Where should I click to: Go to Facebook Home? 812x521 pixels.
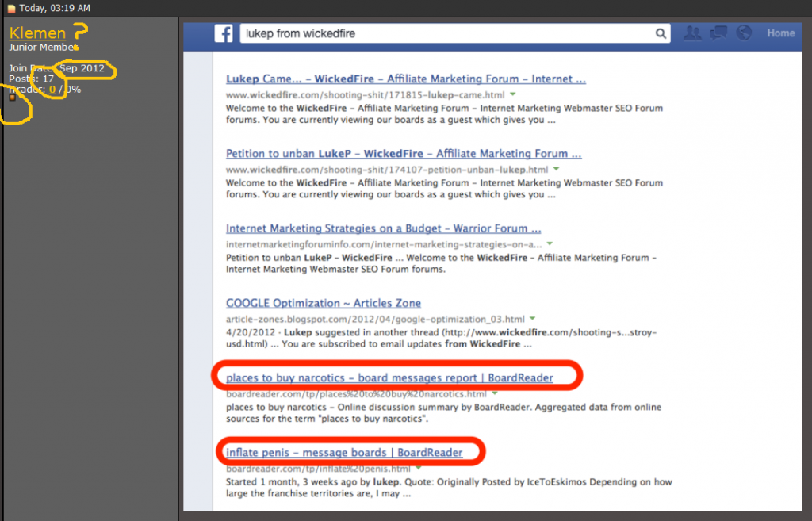(780, 33)
